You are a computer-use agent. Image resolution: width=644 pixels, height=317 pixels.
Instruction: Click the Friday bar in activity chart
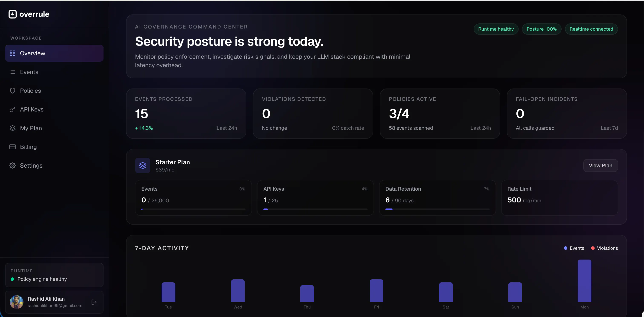(x=376, y=291)
